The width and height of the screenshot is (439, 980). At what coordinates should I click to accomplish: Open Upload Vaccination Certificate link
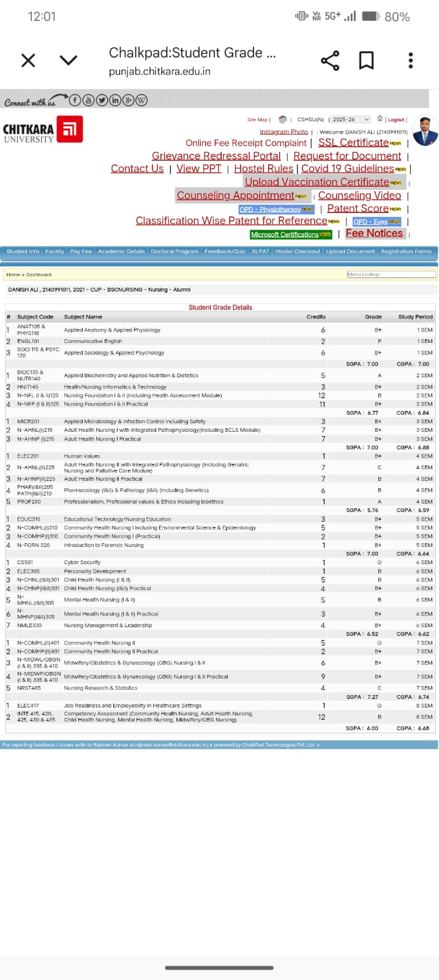(x=317, y=182)
